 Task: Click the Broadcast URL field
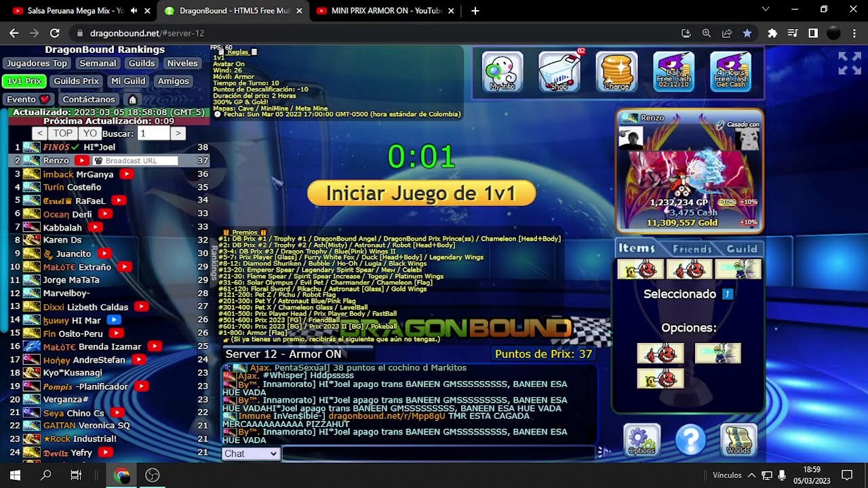pos(135,161)
